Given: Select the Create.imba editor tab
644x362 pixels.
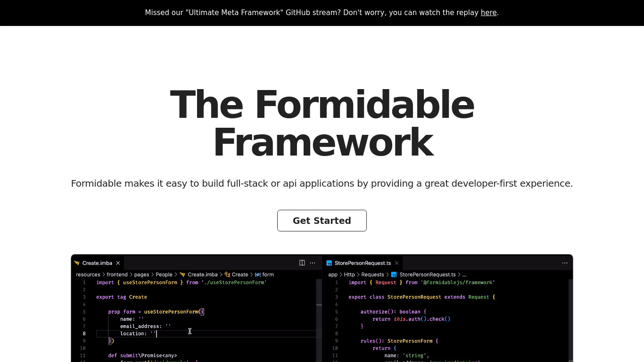Looking at the screenshot, I should click(97, 263).
